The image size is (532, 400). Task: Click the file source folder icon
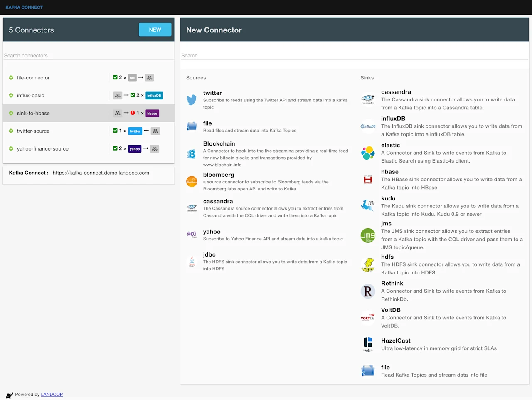tap(192, 126)
